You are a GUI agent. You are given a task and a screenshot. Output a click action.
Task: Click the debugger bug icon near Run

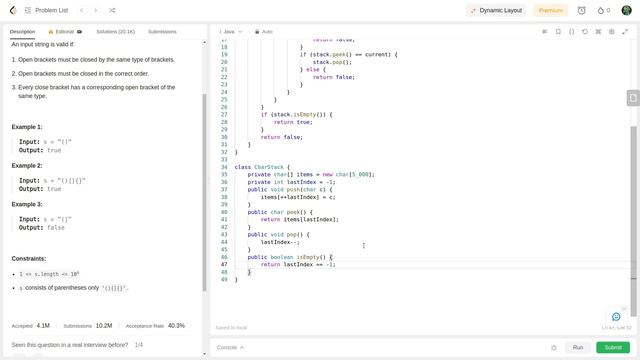[554, 348]
